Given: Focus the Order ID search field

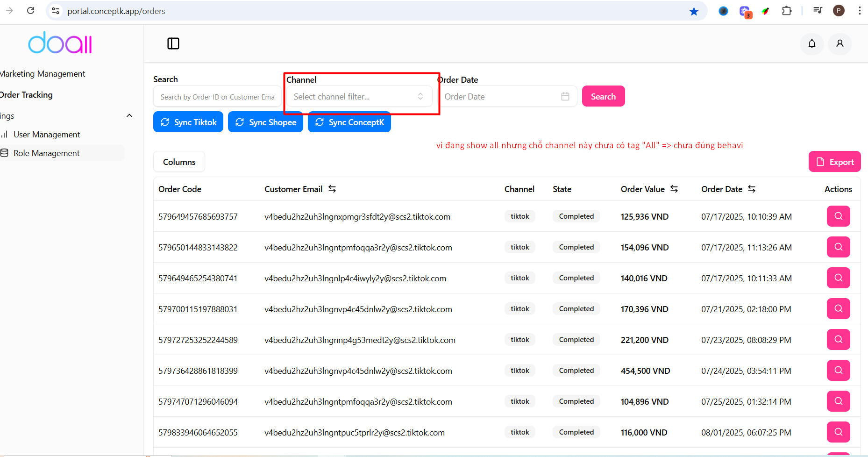Looking at the screenshot, I should click(217, 97).
